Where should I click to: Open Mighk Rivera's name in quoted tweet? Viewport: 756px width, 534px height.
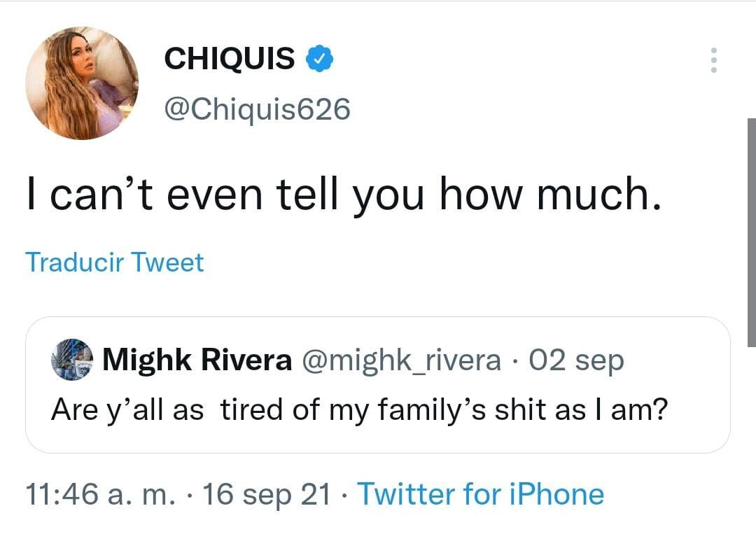coord(197,360)
